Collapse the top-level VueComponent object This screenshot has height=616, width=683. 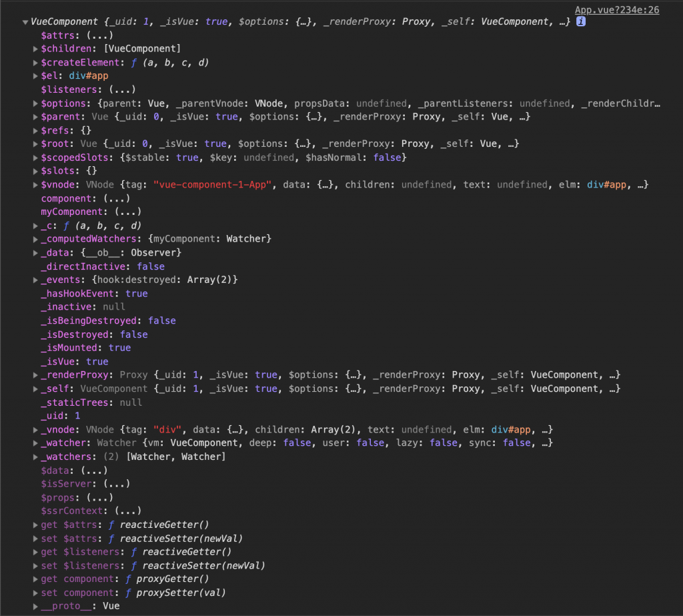pos(25,22)
